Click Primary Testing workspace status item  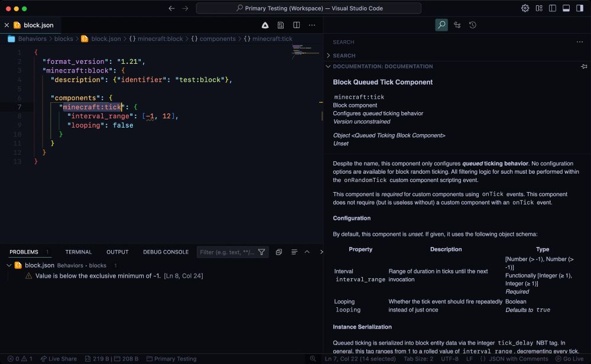tap(171, 359)
